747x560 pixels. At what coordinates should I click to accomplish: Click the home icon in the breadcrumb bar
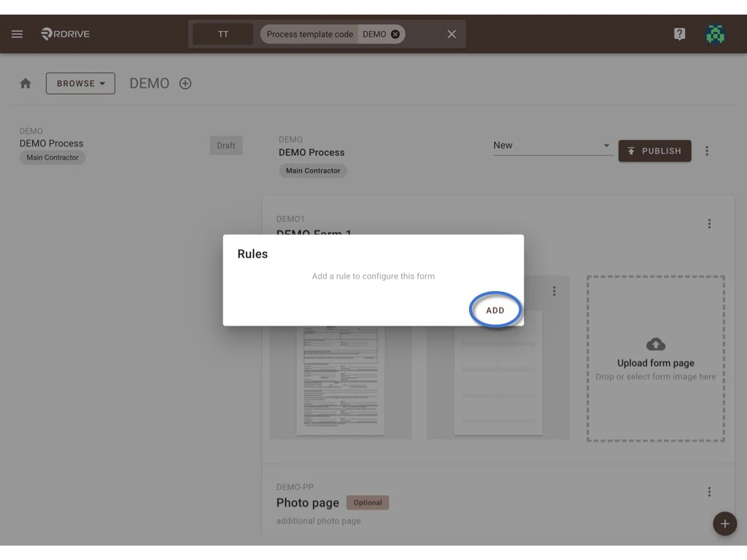coord(25,83)
